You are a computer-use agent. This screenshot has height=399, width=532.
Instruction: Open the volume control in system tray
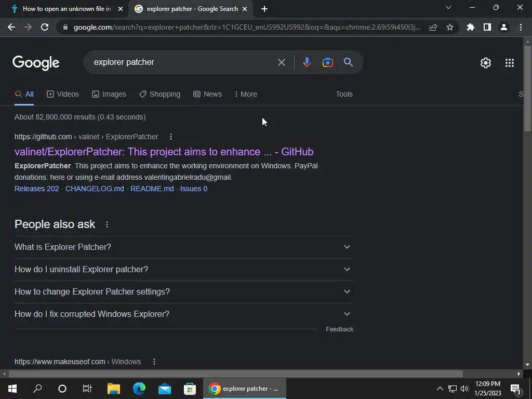(464, 389)
